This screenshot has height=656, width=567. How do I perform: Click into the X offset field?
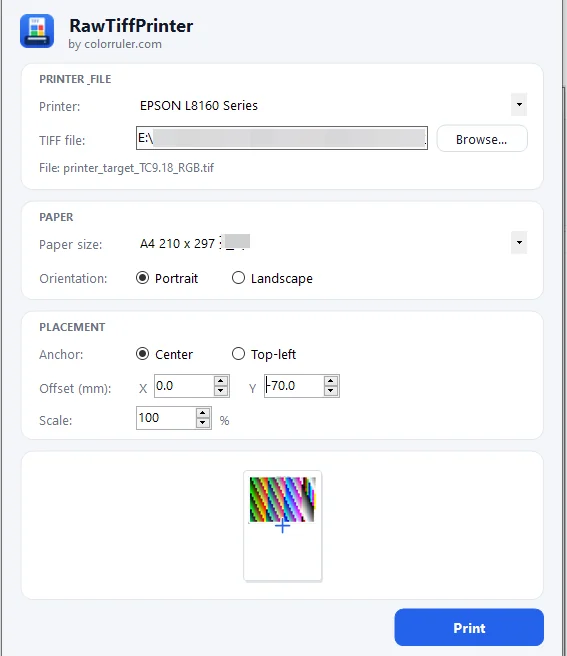184,386
